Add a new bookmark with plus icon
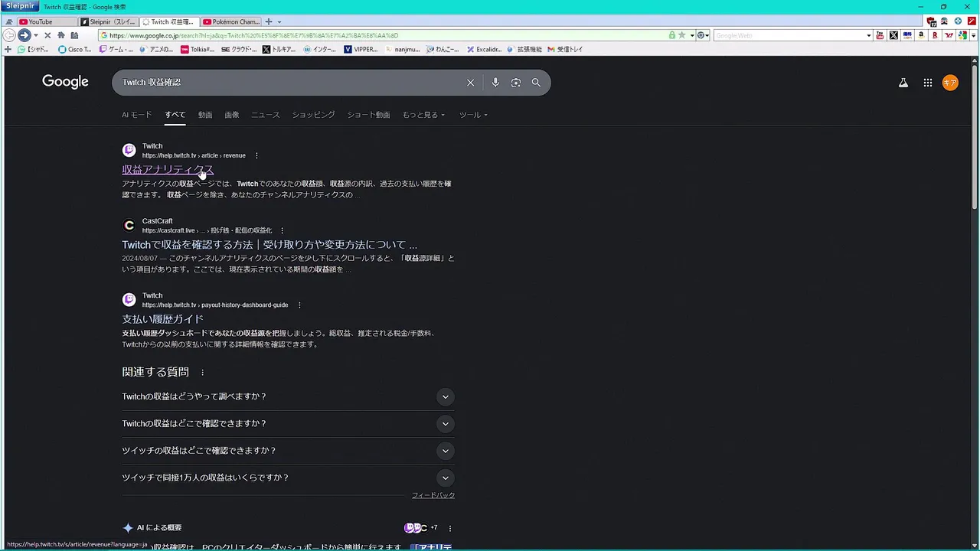Screen dimensions: 980x551 click(8, 49)
